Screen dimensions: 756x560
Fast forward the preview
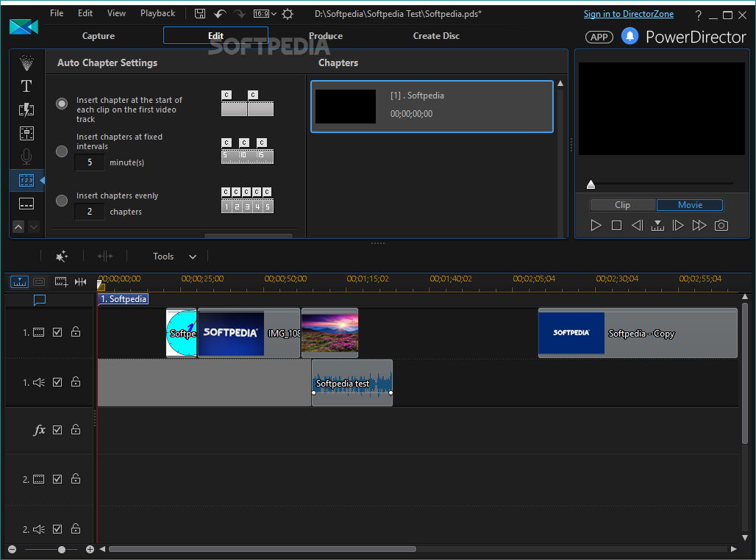tap(699, 225)
